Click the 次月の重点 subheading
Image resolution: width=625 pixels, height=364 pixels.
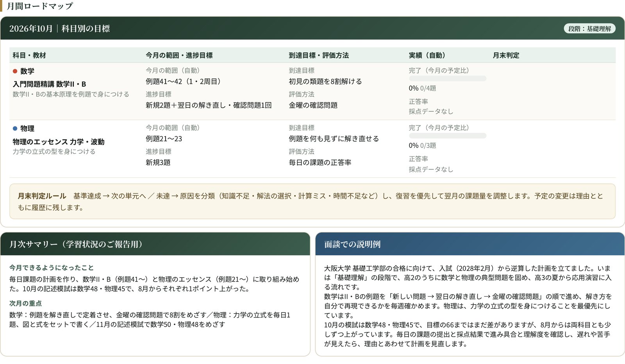pos(25,303)
